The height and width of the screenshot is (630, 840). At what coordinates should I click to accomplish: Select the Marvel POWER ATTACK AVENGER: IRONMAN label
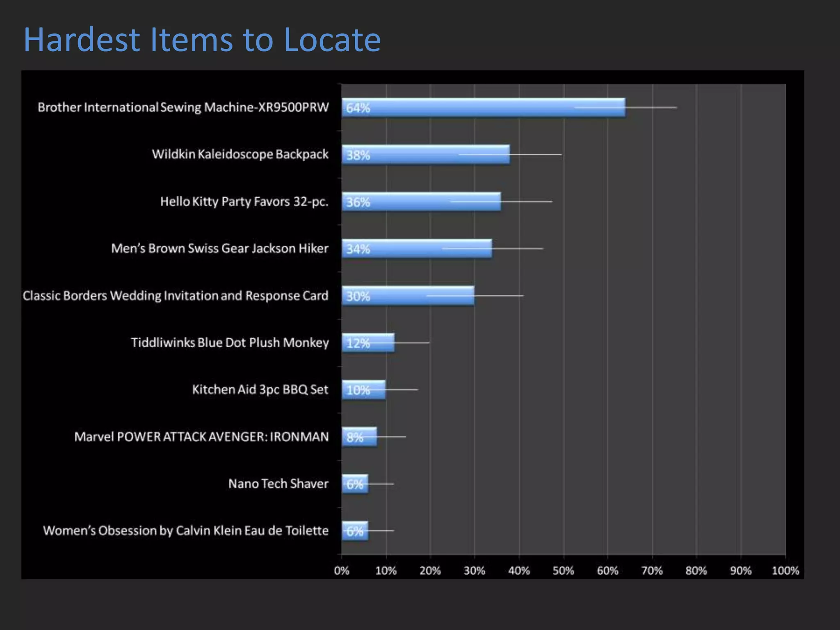(201, 437)
